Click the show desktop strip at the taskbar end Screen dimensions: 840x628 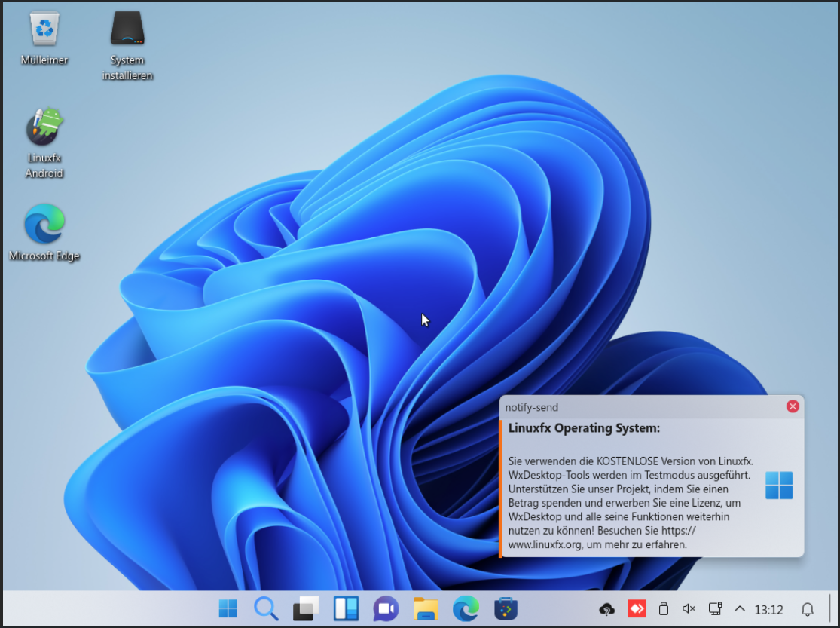click(x=832, y=608)
